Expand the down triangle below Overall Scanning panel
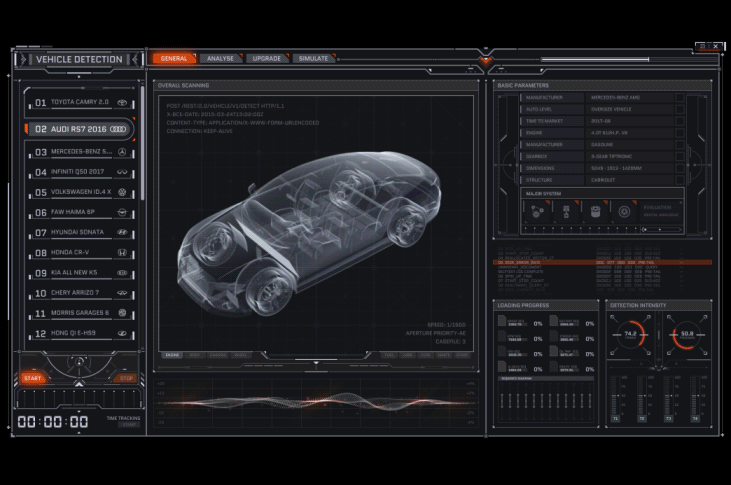 tap(316, 362)
